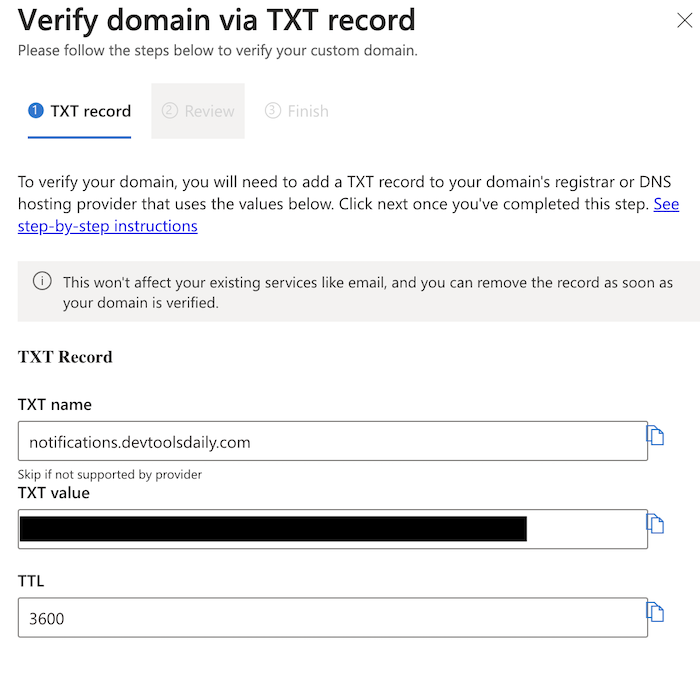Close the Verify domain dialog
This screenshot has width=700, height=685.
click(x=684, y=21)
